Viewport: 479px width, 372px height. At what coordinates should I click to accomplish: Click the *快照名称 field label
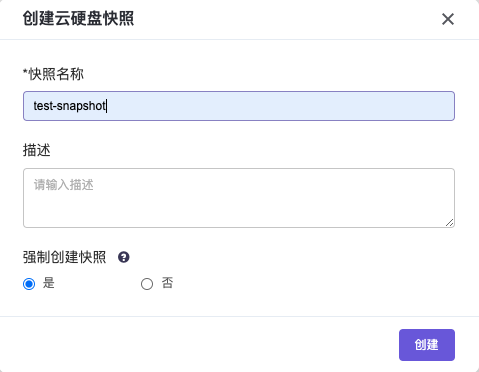[53, 74]
